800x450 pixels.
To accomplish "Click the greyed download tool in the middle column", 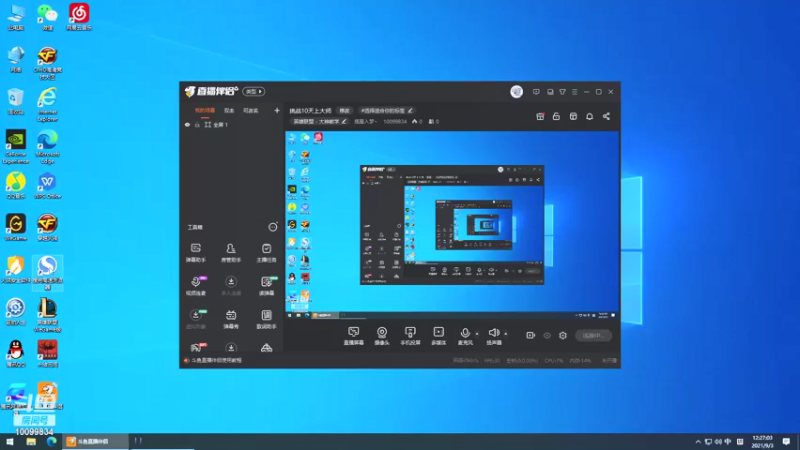I will coord(231,286).
